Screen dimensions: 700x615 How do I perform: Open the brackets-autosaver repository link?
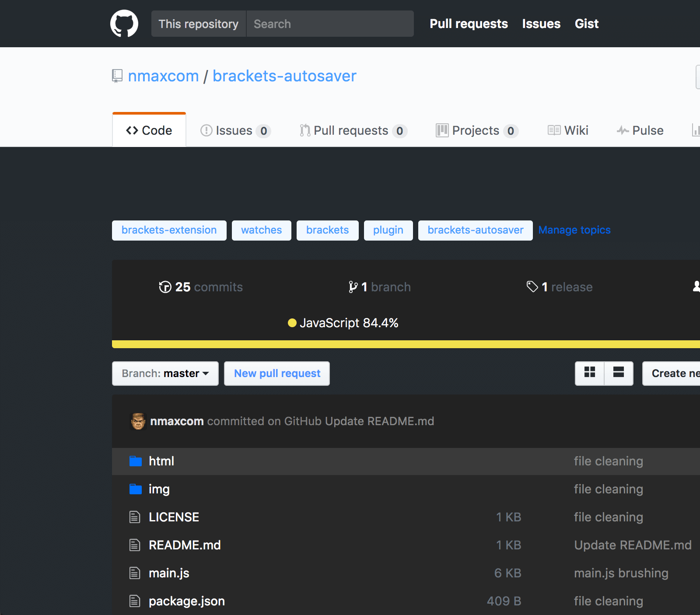[x=284, y=76]
